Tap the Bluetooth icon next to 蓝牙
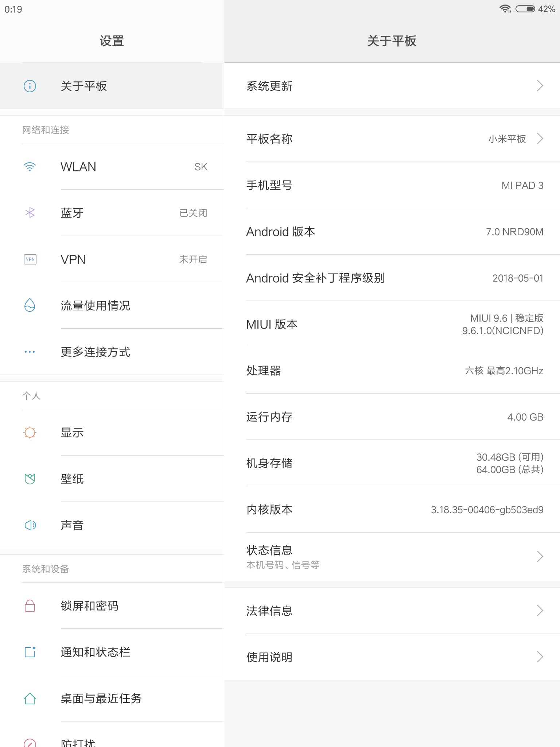560x747 pixels. point(30,213)
